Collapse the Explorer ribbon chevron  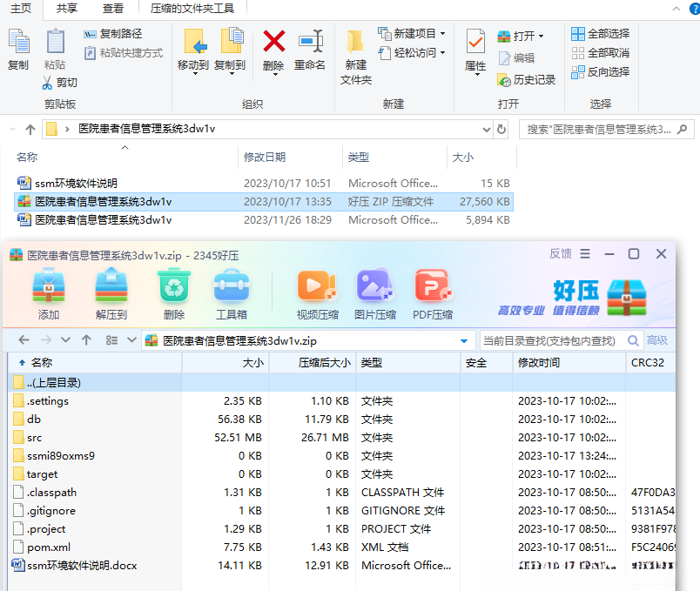pyautogui.click(x=676, y=9)
